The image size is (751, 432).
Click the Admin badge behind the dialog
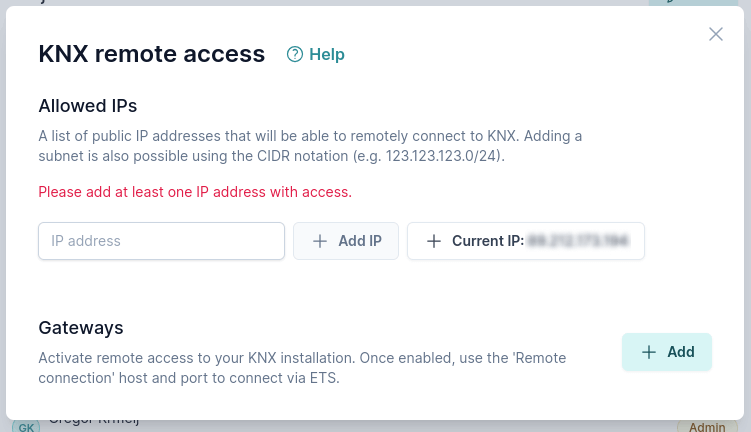click(x=707, y=427)
